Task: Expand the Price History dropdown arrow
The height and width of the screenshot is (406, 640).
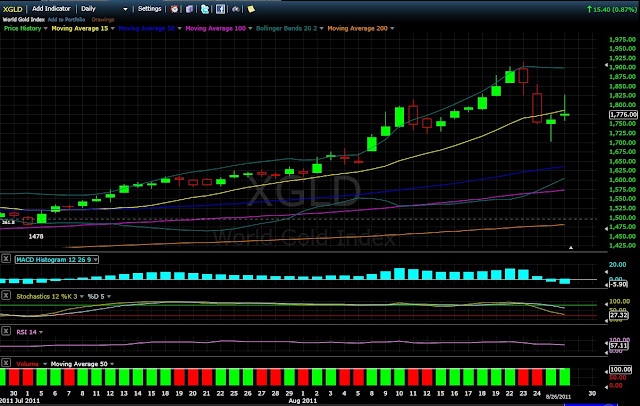Action: [x=45, y=29]
